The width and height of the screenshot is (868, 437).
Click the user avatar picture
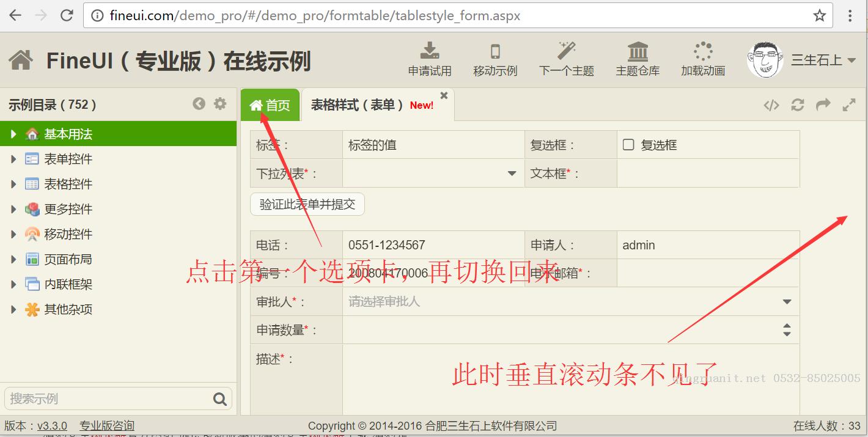click(x=765, y=60)
